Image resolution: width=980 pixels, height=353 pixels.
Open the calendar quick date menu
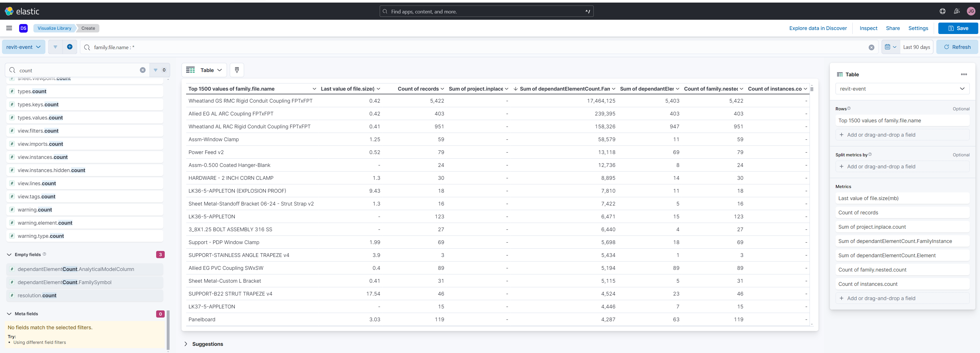click(891, 47)
